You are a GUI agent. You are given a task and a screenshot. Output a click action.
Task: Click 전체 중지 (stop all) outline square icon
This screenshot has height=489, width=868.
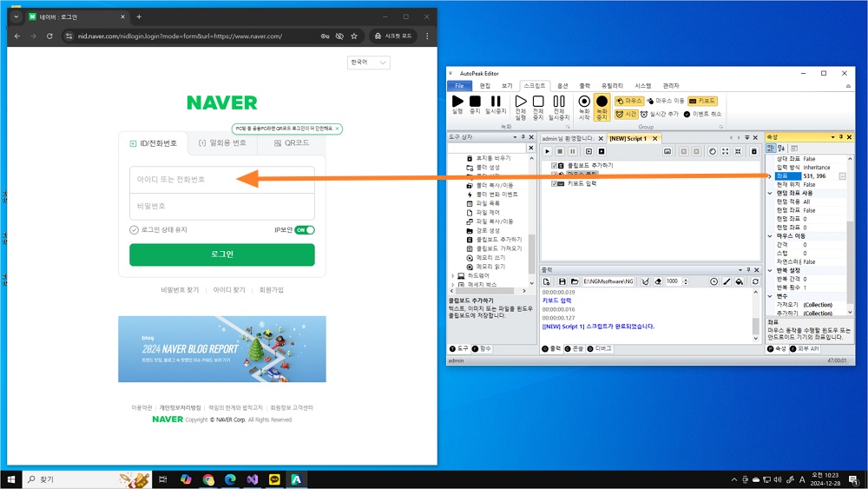[x=538, y=102]
